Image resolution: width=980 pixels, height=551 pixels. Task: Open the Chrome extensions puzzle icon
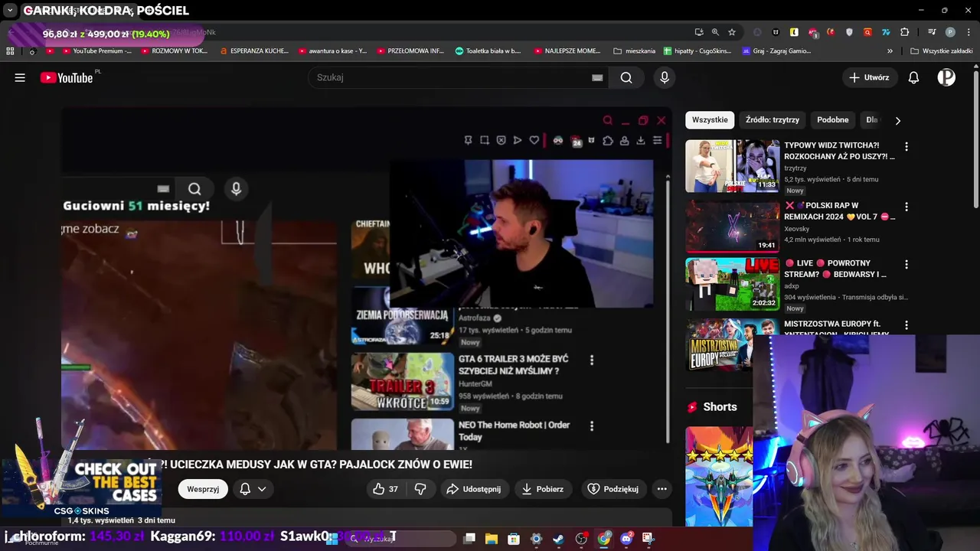(904, 32)
